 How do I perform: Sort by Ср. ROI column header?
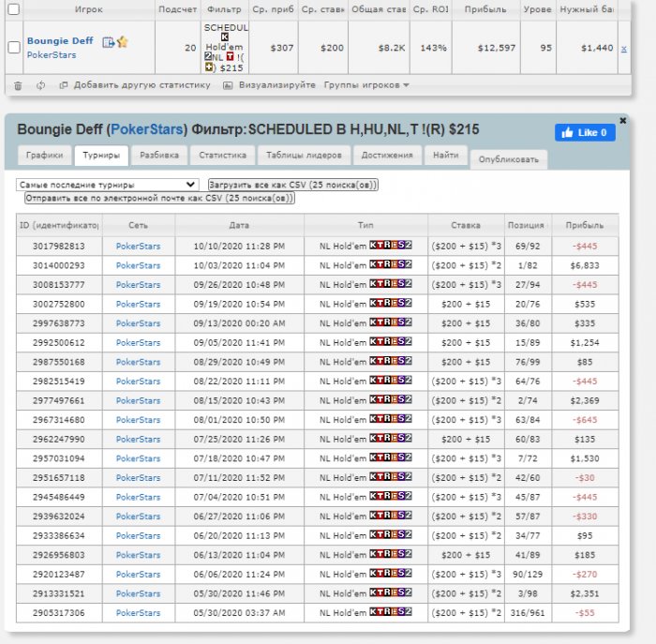coord(430,9)
